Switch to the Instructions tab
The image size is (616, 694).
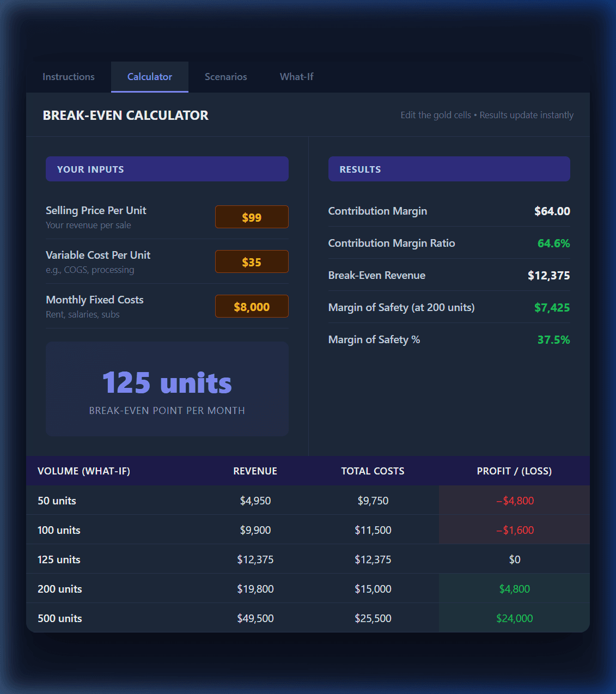coord(68,77)
